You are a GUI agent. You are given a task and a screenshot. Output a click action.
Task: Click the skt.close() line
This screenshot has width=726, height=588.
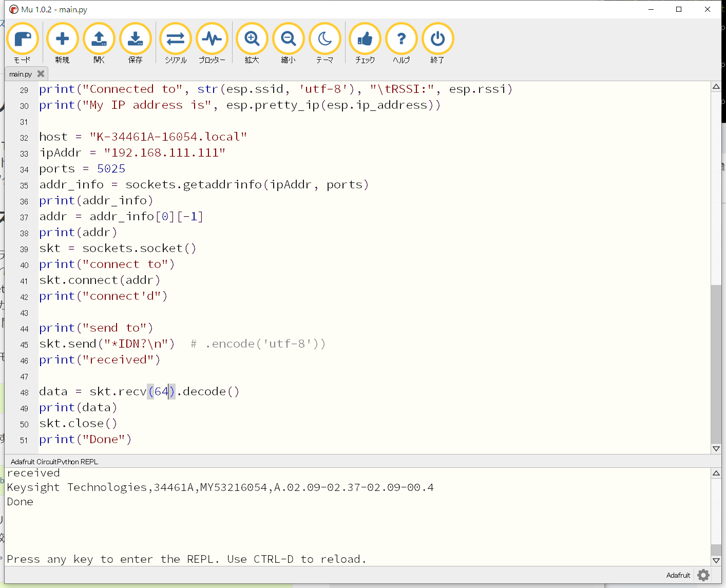click(79, 424)
